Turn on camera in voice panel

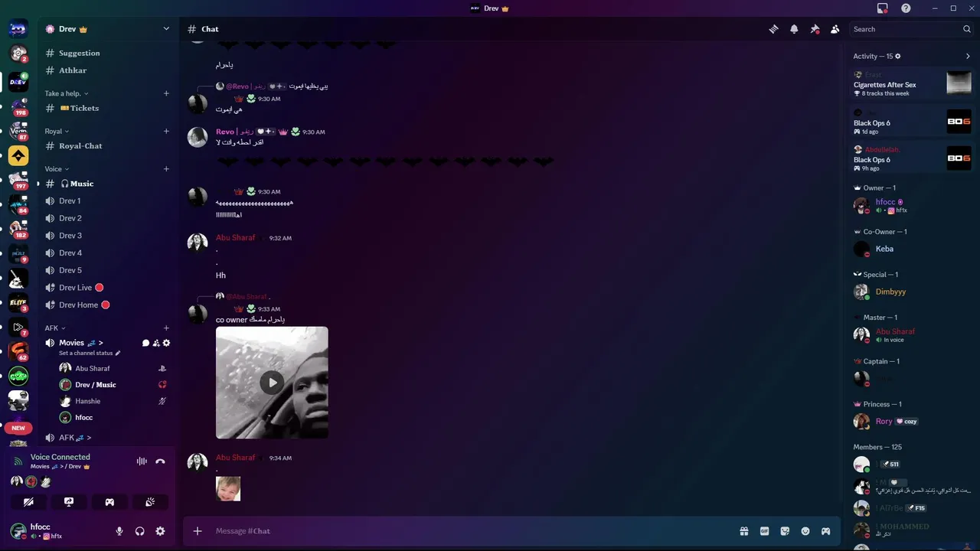pyautogui.click(x=29, y=502)
